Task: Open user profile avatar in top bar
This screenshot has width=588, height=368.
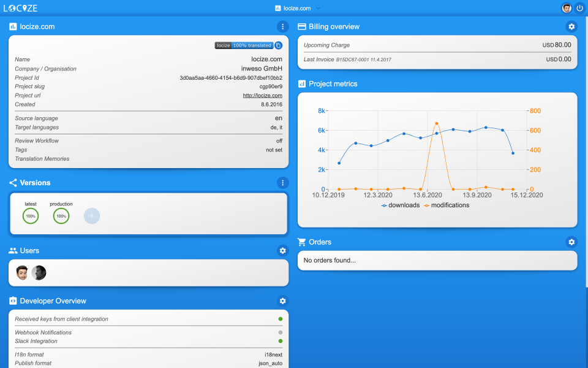Action: click(x=566, y=8)
